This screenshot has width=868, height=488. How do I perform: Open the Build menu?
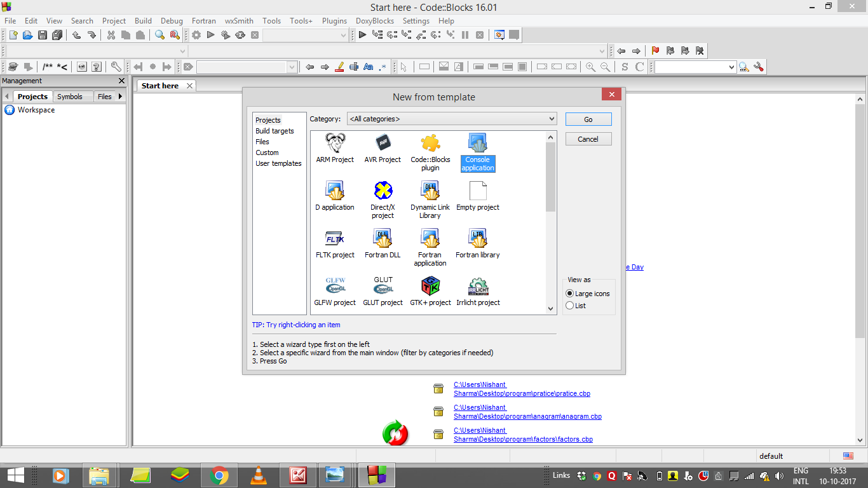[143, 21]
